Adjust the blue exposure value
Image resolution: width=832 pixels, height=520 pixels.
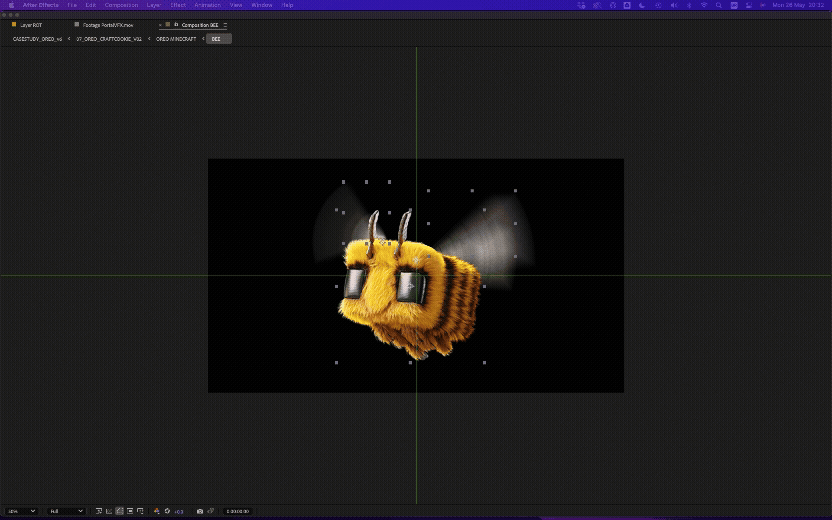tap(179, 512)
